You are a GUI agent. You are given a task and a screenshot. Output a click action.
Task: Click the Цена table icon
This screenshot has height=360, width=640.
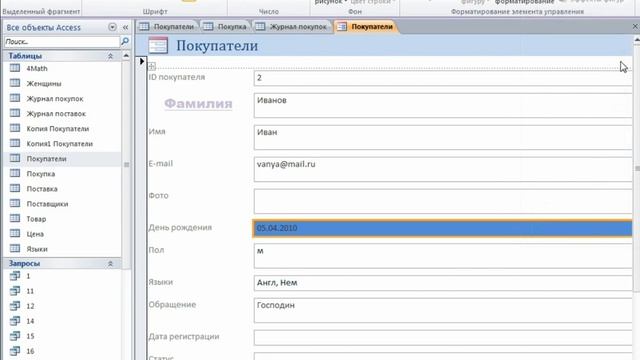click(x=15, y=234)
